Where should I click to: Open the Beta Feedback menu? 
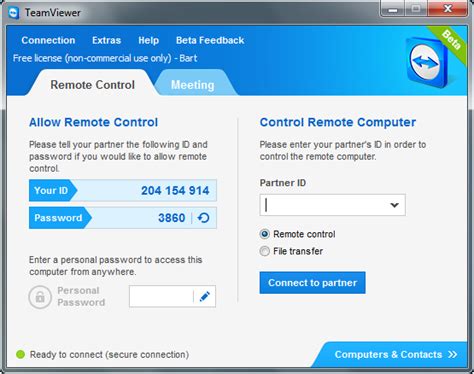pos(210,40)
